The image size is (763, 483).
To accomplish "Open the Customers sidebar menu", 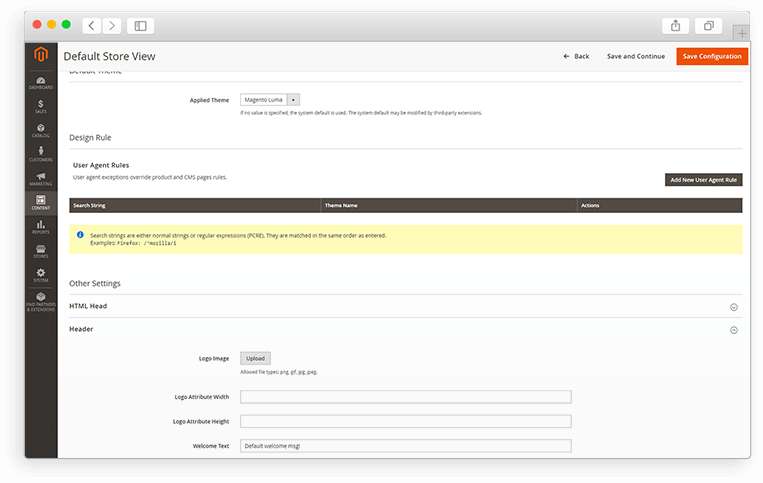I will tap(41, 155).
